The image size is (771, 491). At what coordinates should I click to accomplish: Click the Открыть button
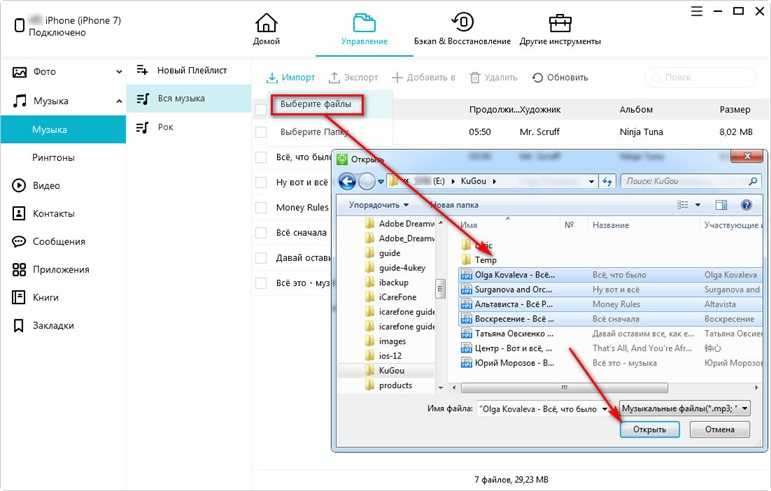pos(650,430)
